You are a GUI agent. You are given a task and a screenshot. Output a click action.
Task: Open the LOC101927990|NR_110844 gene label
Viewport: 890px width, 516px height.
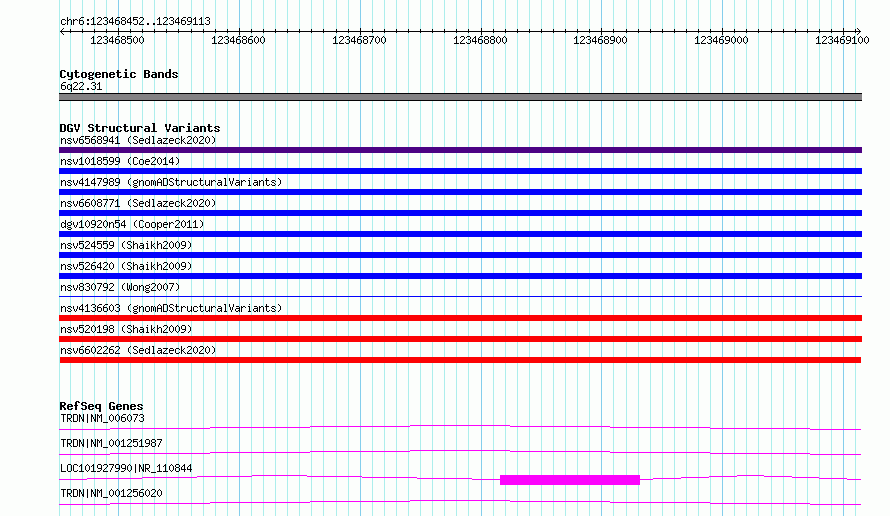click(x=126, y=468)
